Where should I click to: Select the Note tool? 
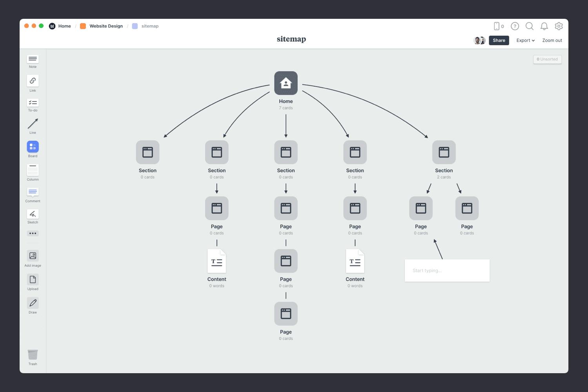33,60
